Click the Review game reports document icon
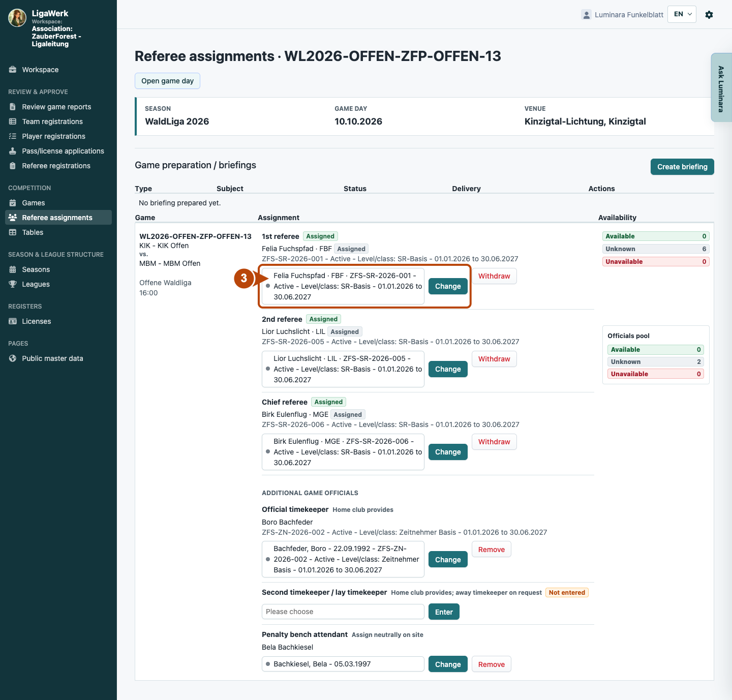 [13, 107]
